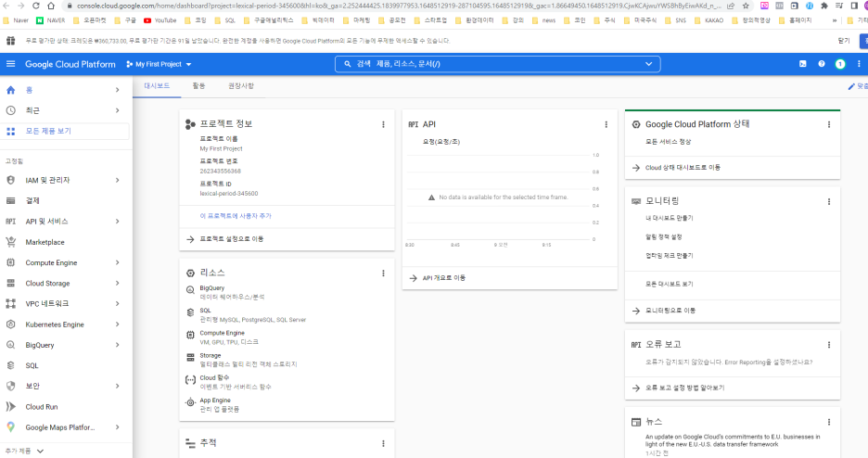Open the YouTube bookmark

(x=160, y=19)
